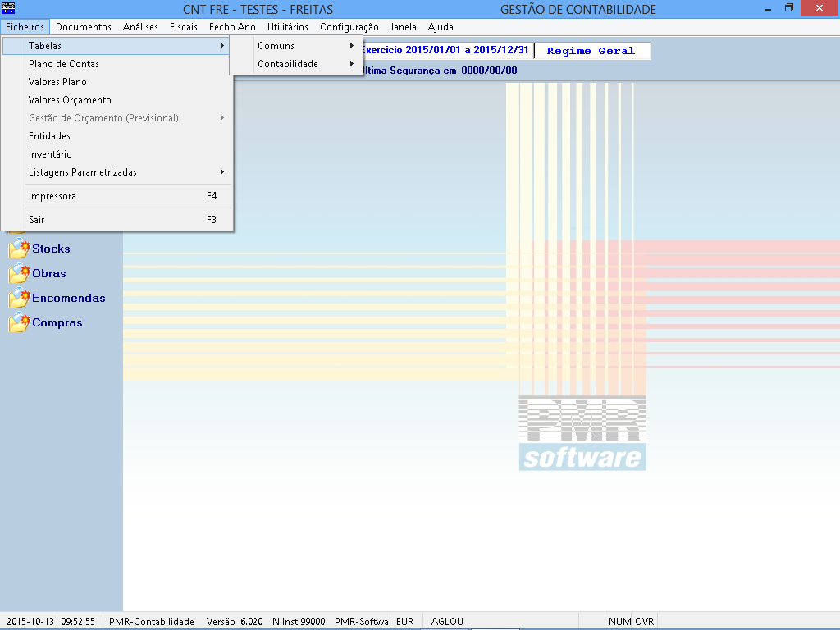The image size is (840, 630).
Task: Choose Valores Plano menu entry
Action: 116,82
